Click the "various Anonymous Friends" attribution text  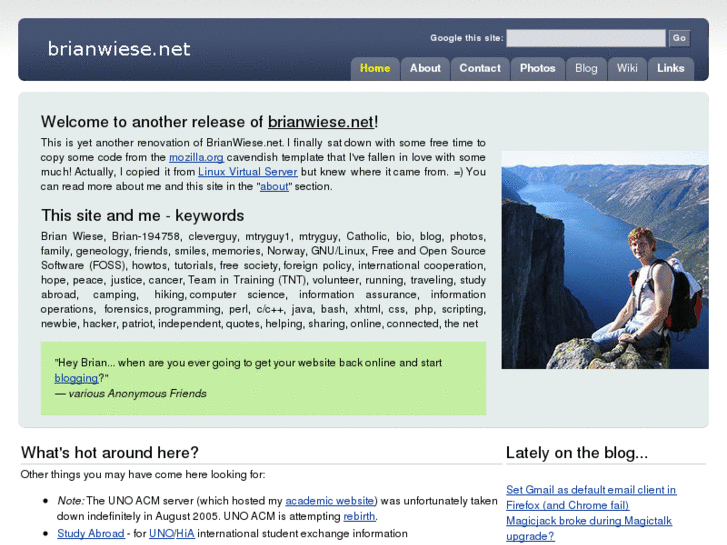137,393
